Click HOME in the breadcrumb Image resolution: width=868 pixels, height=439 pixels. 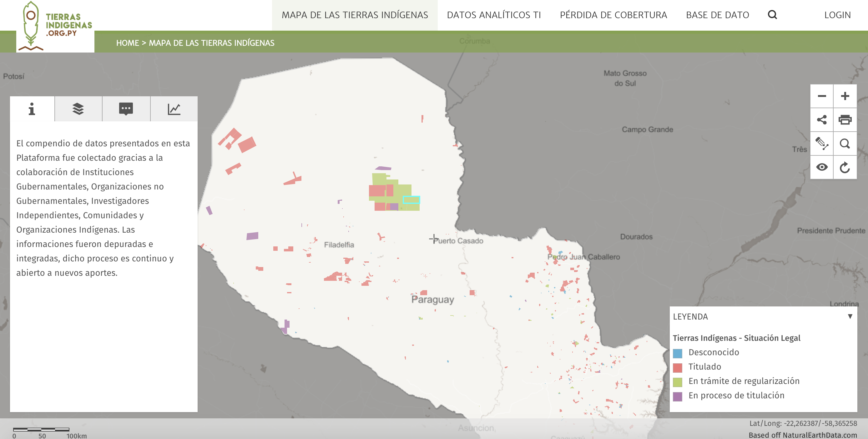tap(127, 43)
